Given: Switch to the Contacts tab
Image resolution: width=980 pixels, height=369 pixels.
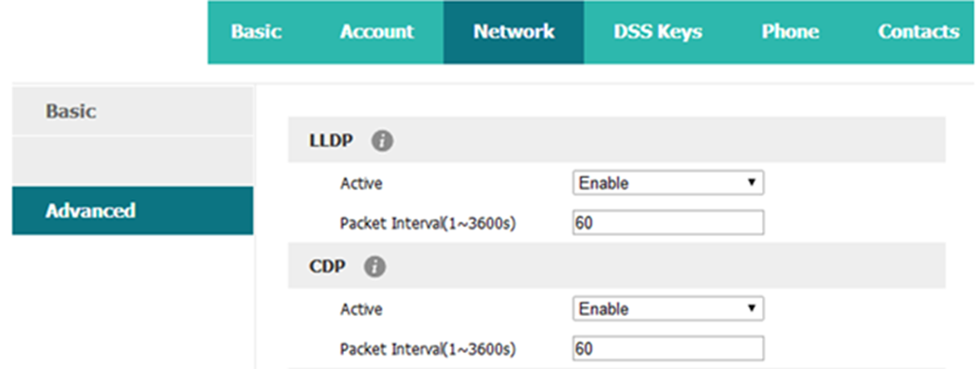Looking at the screenshot, I should pos(918,32).
